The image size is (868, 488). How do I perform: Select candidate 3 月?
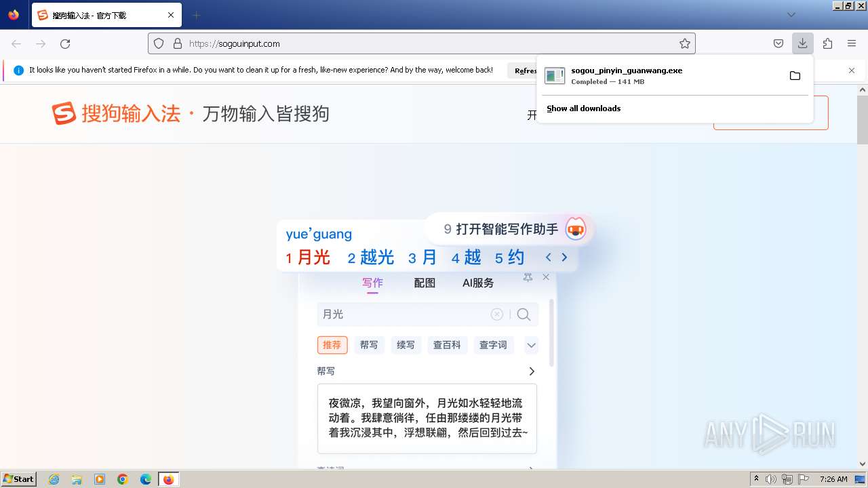(422, 258)
